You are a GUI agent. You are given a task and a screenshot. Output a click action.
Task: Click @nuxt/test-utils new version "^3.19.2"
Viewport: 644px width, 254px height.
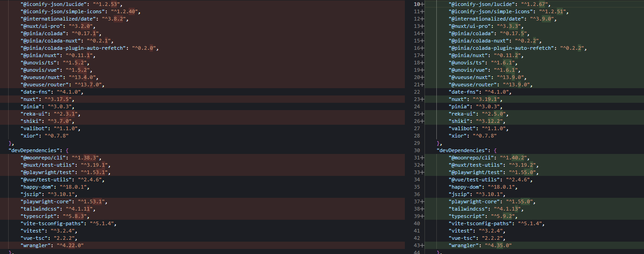point(522,165)
